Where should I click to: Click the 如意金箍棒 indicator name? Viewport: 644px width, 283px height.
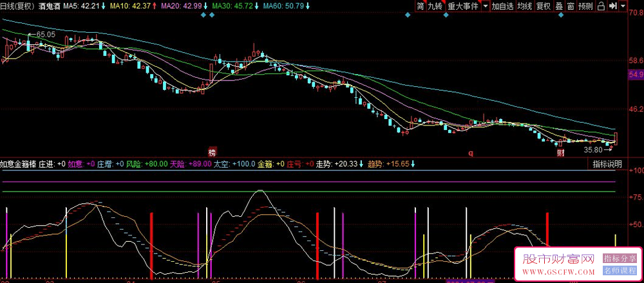(x=17, y=164)
